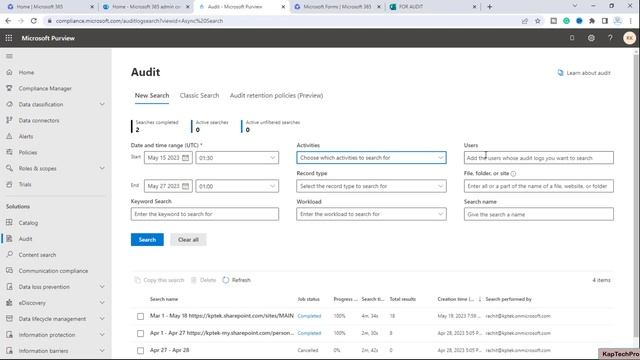Open Catalog under Solutions
640x360 pixels.
28,222
